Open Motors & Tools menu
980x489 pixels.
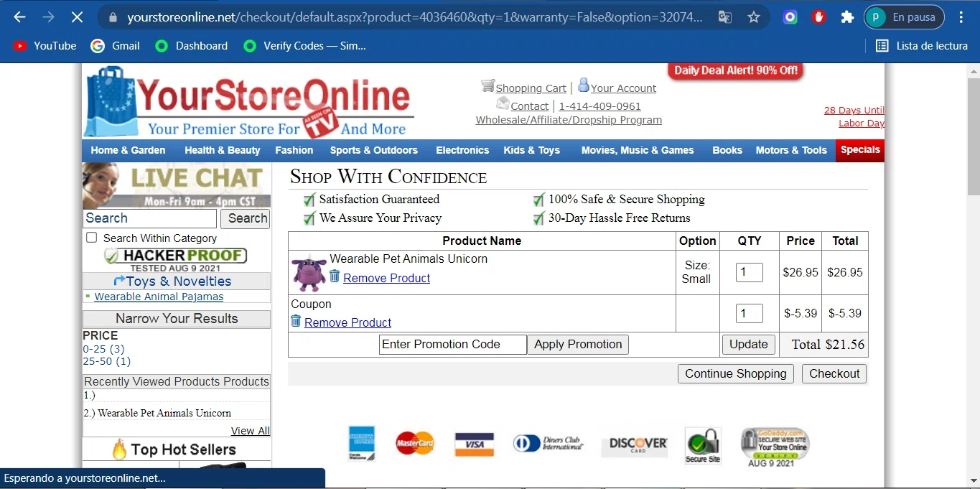pyautogui.click(x=791, y=150)
